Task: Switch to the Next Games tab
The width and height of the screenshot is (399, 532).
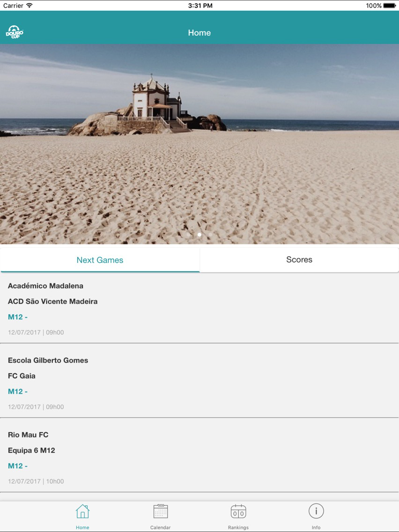Action: pos(100,260)
